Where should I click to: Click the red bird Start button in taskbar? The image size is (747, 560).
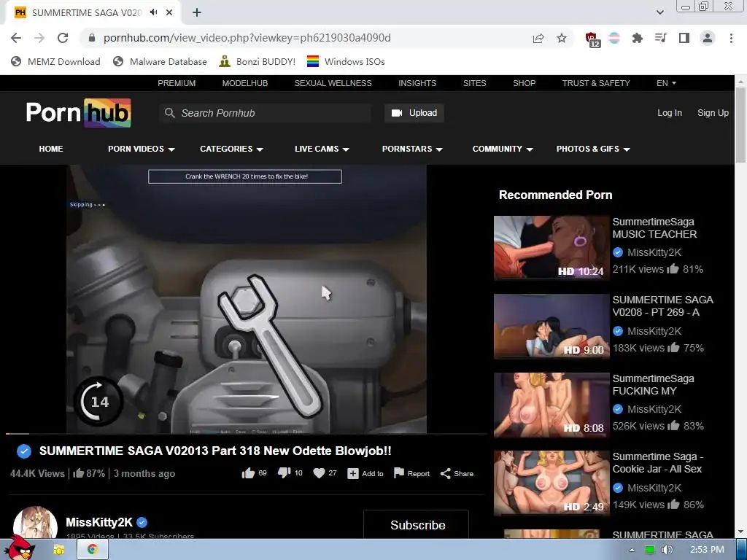(20, 548)
